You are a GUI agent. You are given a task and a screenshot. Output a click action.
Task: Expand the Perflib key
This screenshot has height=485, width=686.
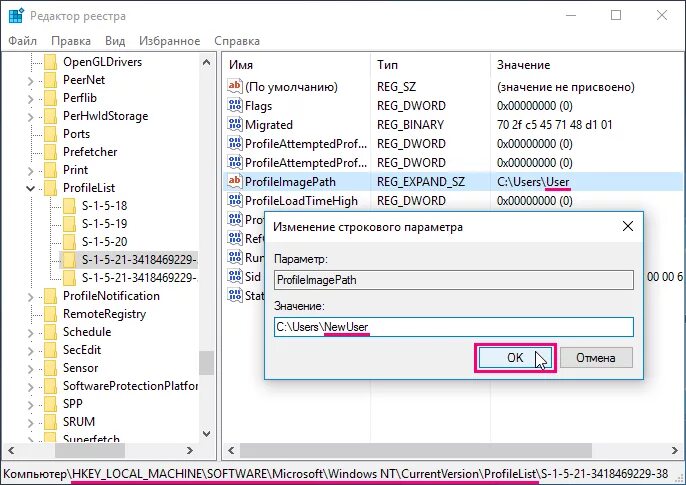coord(30,99)
